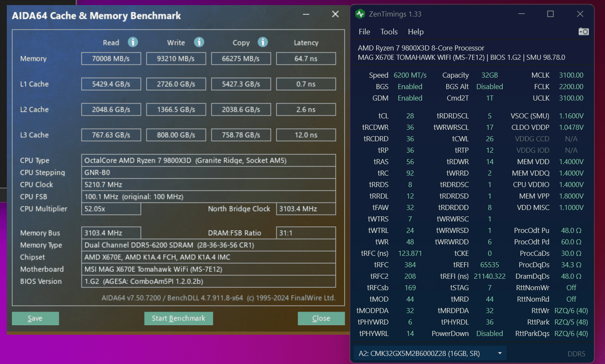Click the tCL value 28
This screenshot has width=605, height=364.
(x=410, y=116)
